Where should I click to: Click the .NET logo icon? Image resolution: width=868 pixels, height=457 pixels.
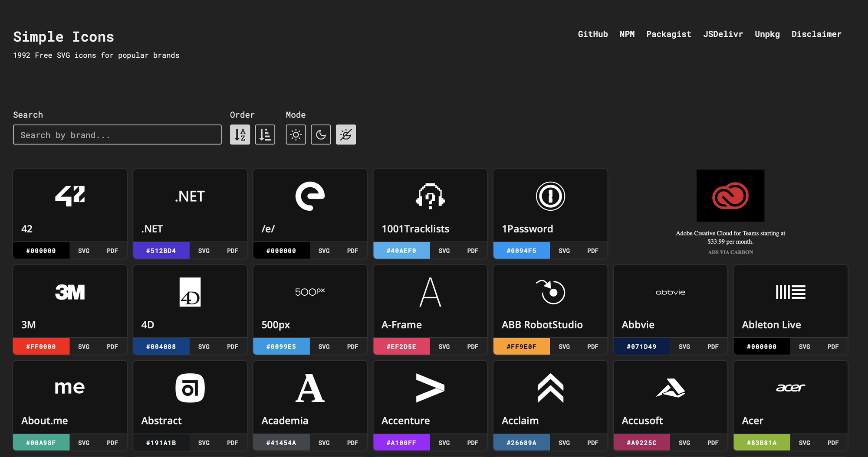pyautogui.click(x=190, y=196)
